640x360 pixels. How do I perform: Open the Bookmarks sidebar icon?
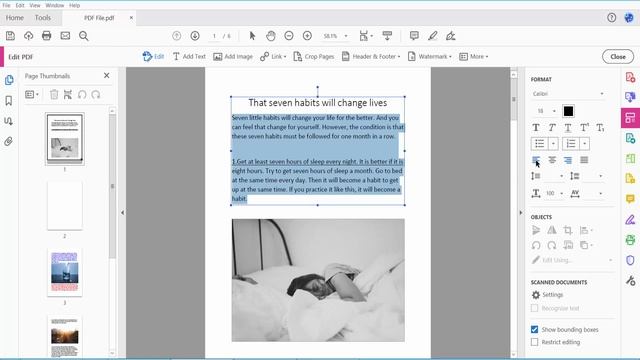click(x=9, y=101)
